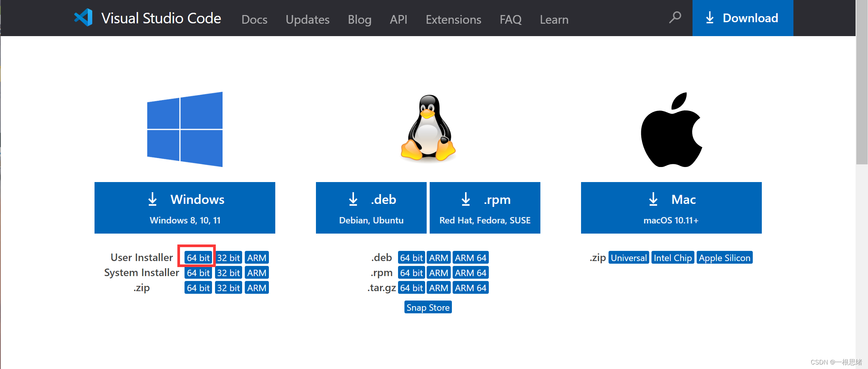Click the Windows logo image
The height and width of the screenshot is (369, 868).
click(x=185, y=129)
